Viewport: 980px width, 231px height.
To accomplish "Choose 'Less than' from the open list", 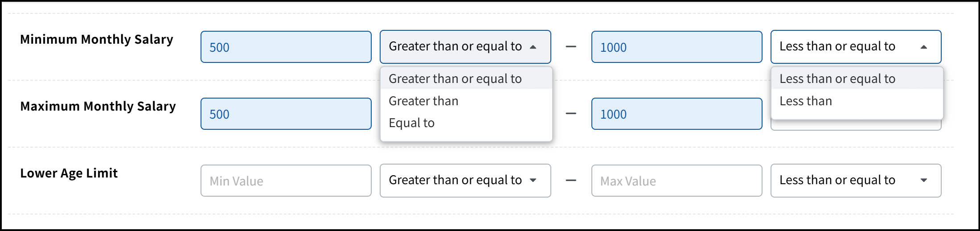I will [x=806, y=101].
